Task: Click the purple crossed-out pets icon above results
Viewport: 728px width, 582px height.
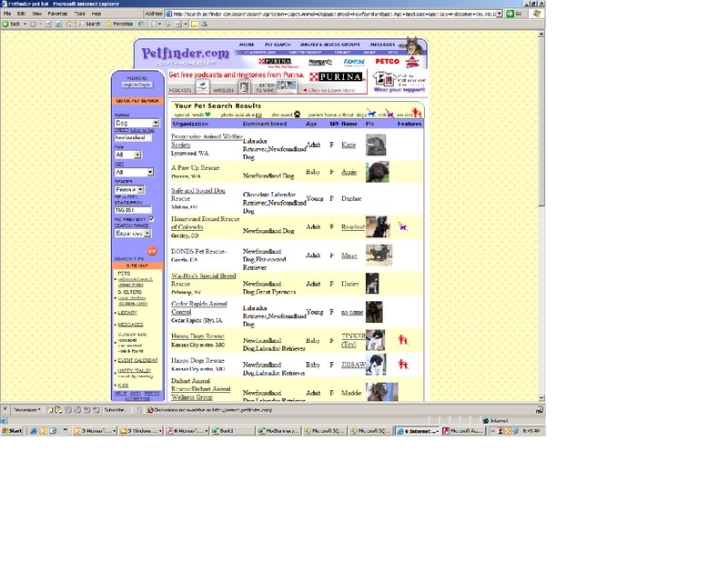Action: click(389, 114)
